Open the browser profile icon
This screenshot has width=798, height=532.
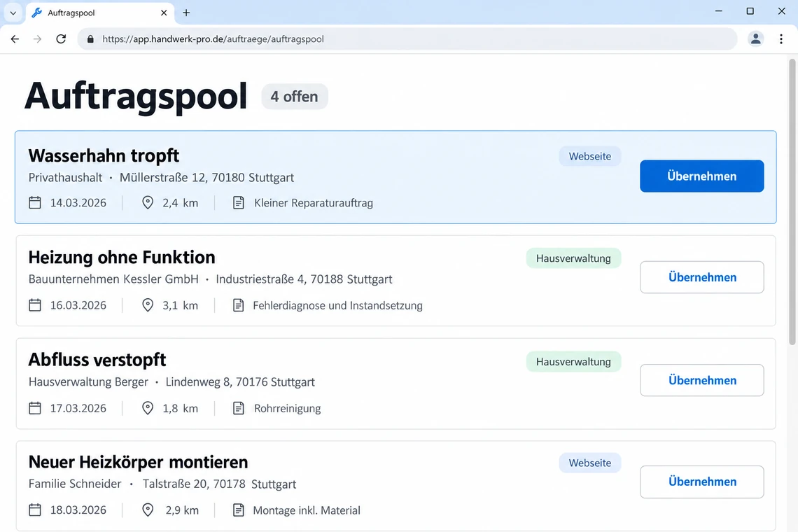[756, 38]
